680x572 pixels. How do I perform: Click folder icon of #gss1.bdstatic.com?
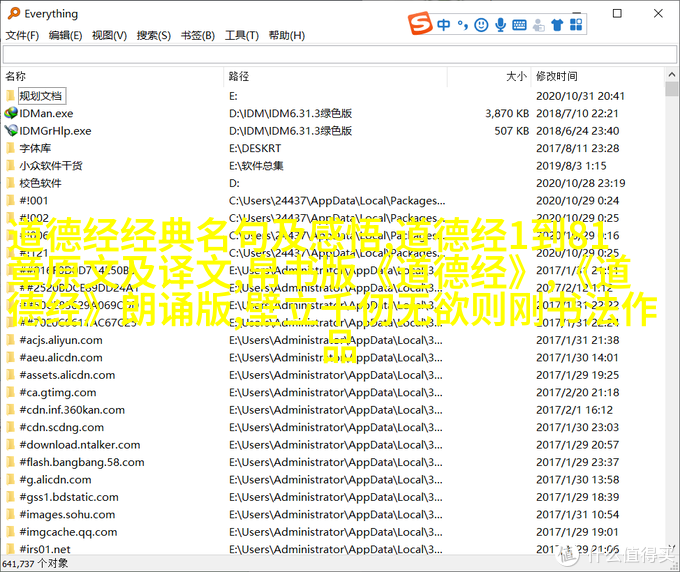tap(11, 497)
